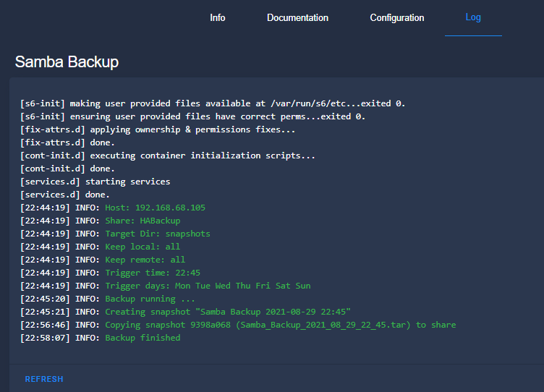
Task: Click the '[cont-init.d] done.' line
Action: 67,169
